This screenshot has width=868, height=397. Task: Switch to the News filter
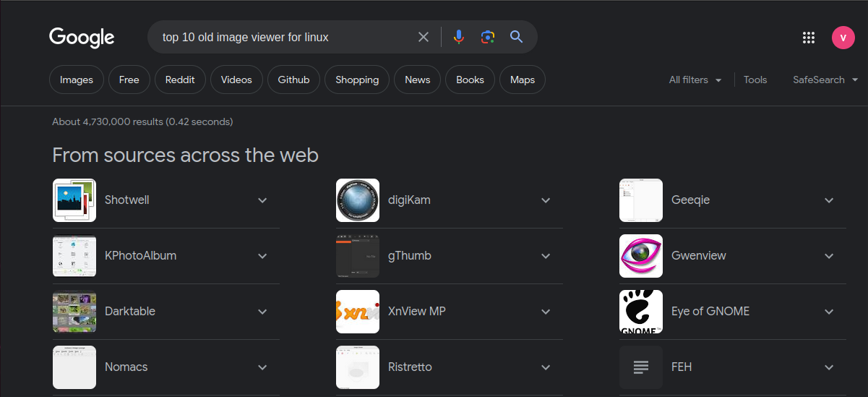(x=418, y=80)
